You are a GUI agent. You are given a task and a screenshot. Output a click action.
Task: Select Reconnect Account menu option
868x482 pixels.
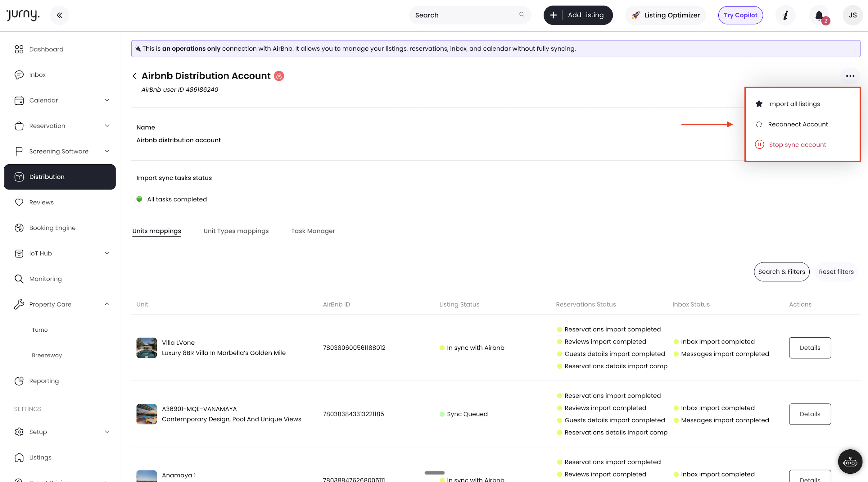point(798,124)
